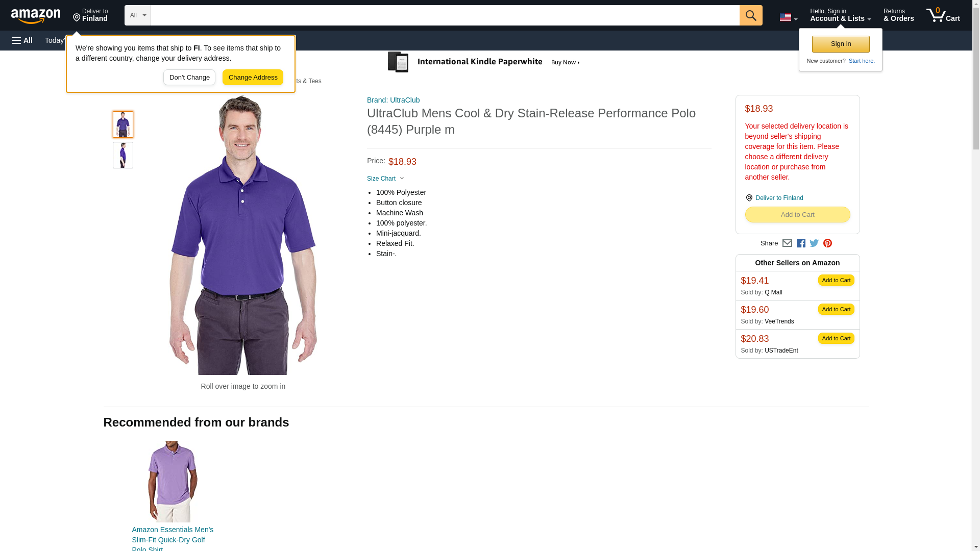This screenshot has height=551, width=980.
Task: Open the shopping cart icon
Action: (x=943, y=15)
